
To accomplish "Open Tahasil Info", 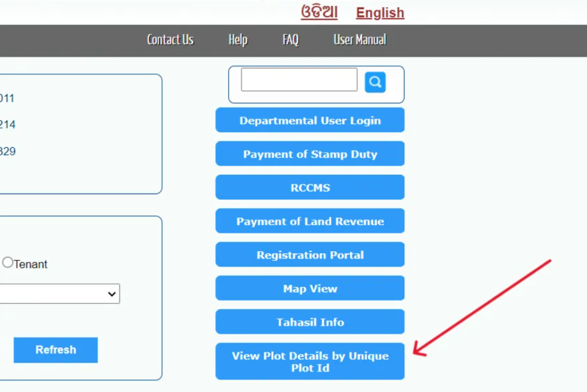I will pyautogui.click(x=310, y=322).
